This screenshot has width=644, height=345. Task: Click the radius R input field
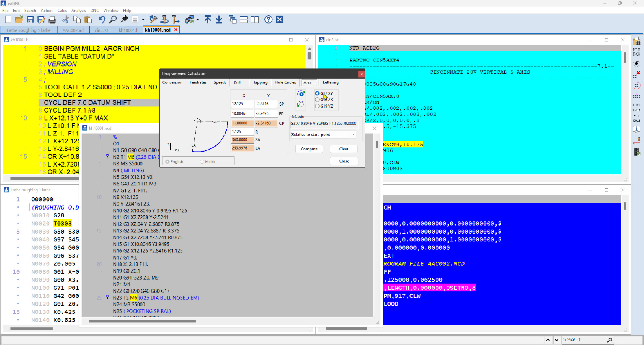[242, 132]
